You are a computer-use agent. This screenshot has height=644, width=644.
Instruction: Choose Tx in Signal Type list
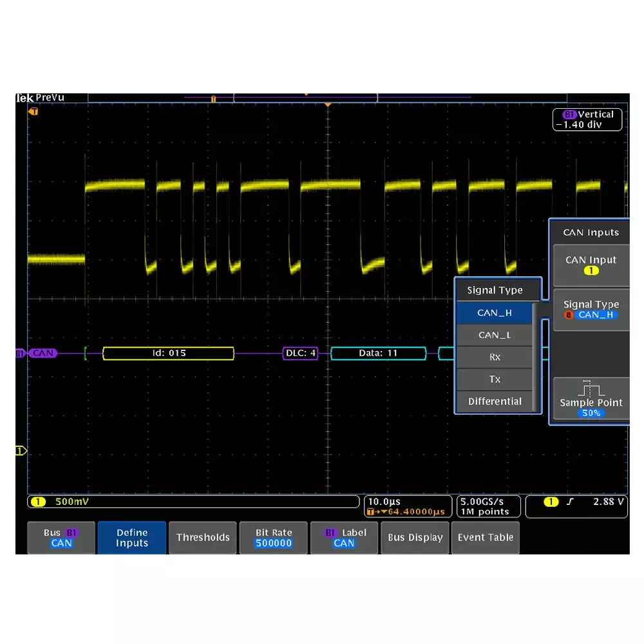pyautogui.click(x=495, y=379)
